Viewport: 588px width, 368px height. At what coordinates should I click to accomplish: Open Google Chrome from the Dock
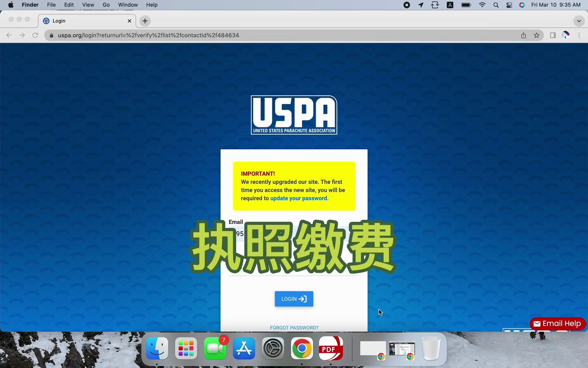point(302,349)
